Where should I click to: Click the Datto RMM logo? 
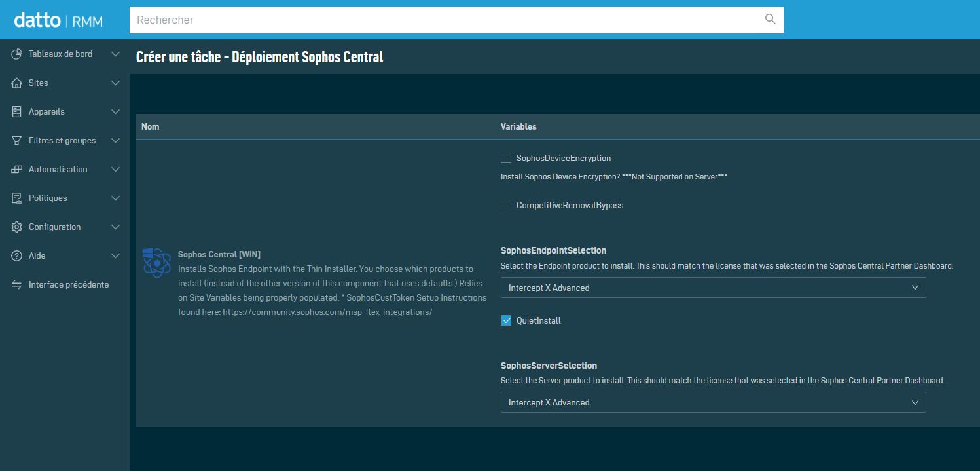58,20
